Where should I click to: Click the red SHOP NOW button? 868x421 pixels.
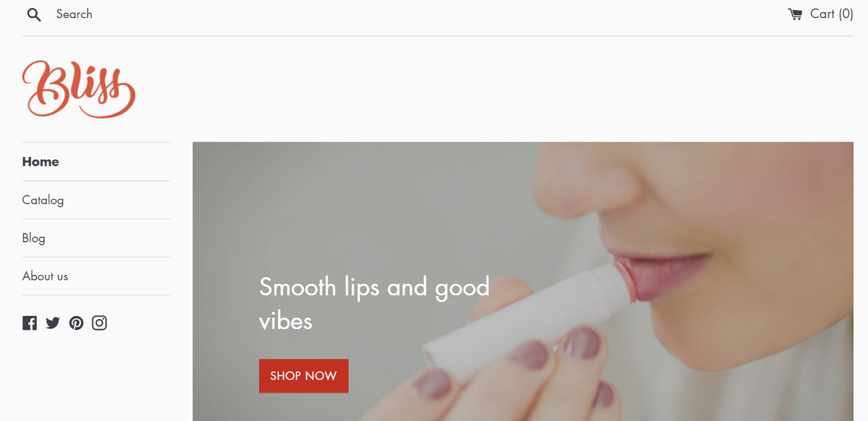pyautogui.click(x=304, y=376)
